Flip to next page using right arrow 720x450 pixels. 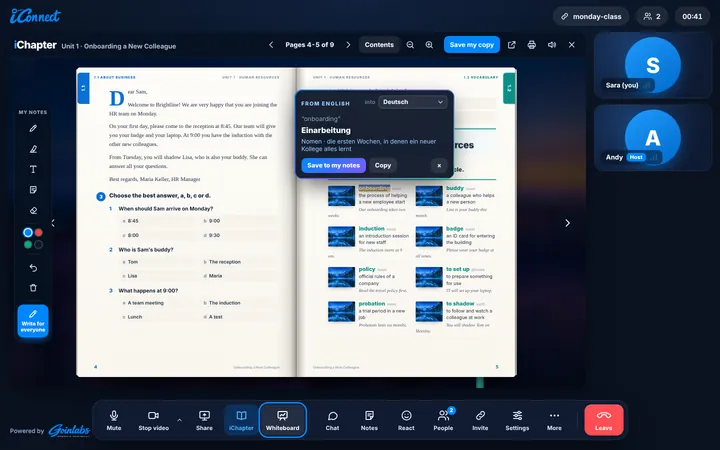[568, 223]
